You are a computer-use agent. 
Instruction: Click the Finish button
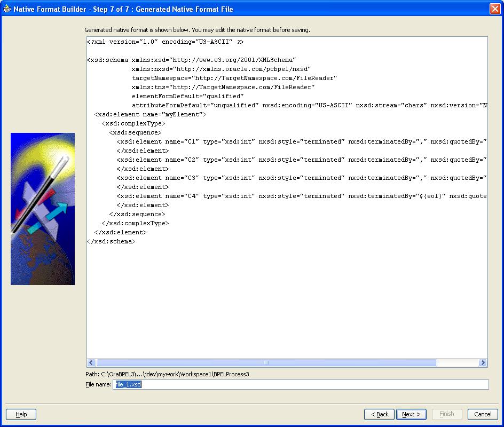(x=446, y=414)
